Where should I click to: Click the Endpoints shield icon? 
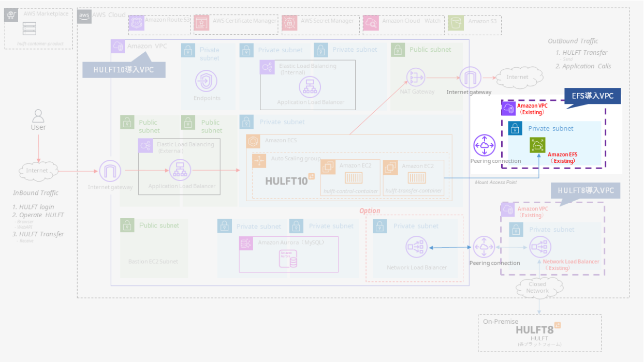pos(206,81)
